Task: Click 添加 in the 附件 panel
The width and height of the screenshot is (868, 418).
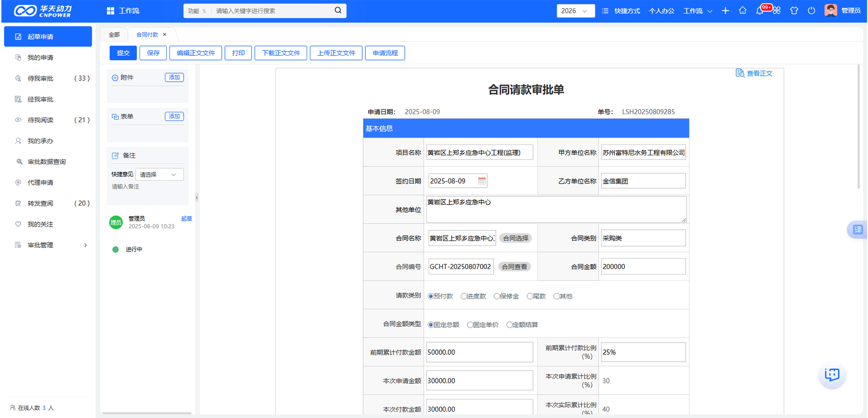Action: pyautogui.click(x=174, y=78)
